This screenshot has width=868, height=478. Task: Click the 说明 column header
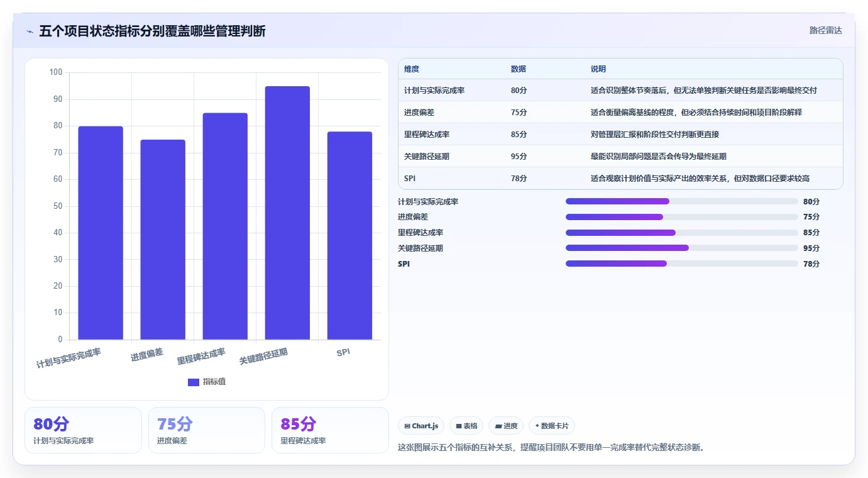point(598,69)
